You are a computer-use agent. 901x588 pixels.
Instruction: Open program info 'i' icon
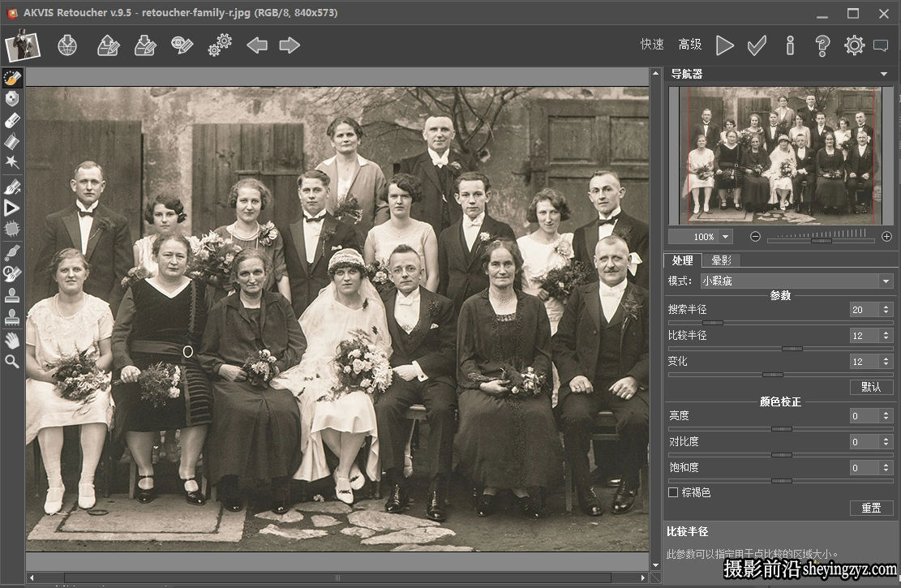pyautogui.click(x=790, y=45)
